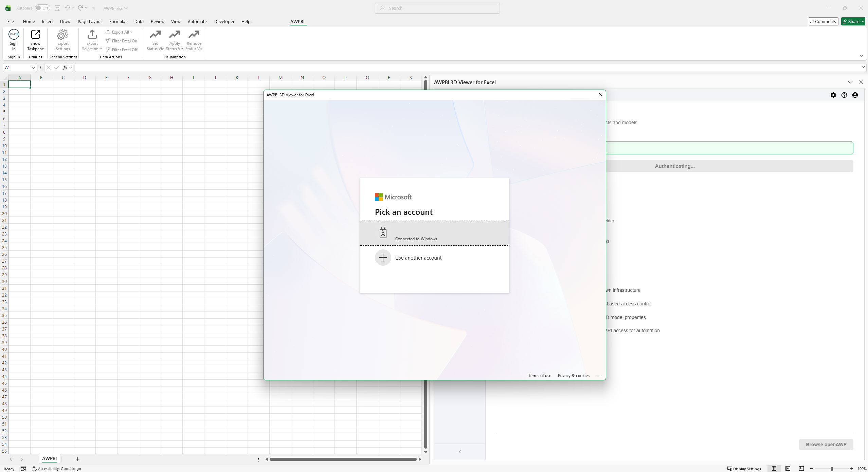Switch to the Formulas ribbon tab
868x472 pixels.
pos(118,21)
